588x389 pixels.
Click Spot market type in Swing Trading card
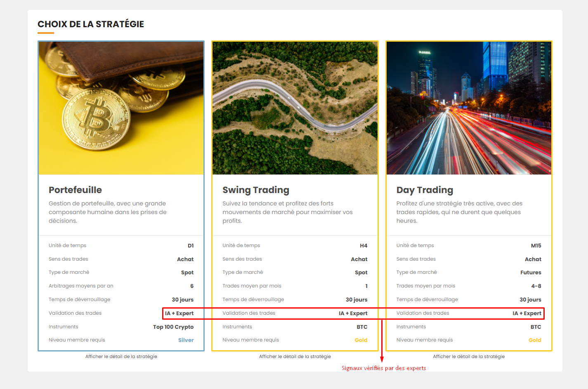pos(361,272)
